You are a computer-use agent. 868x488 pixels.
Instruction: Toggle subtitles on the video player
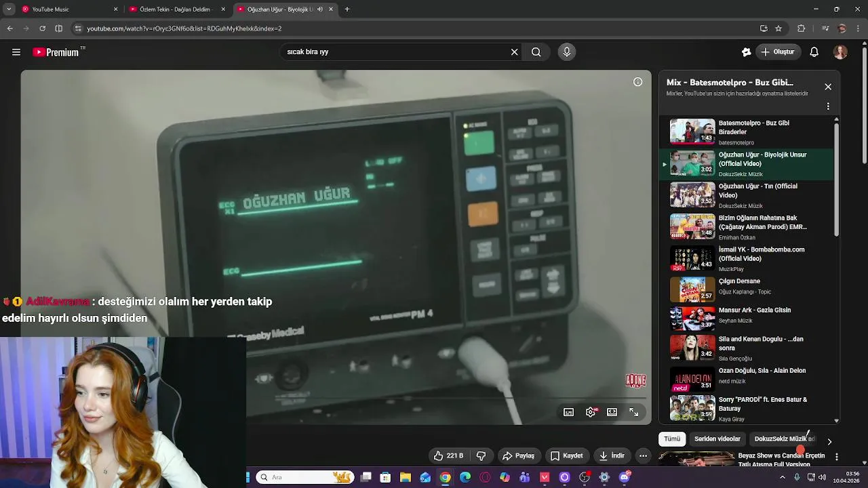[569, 412]
